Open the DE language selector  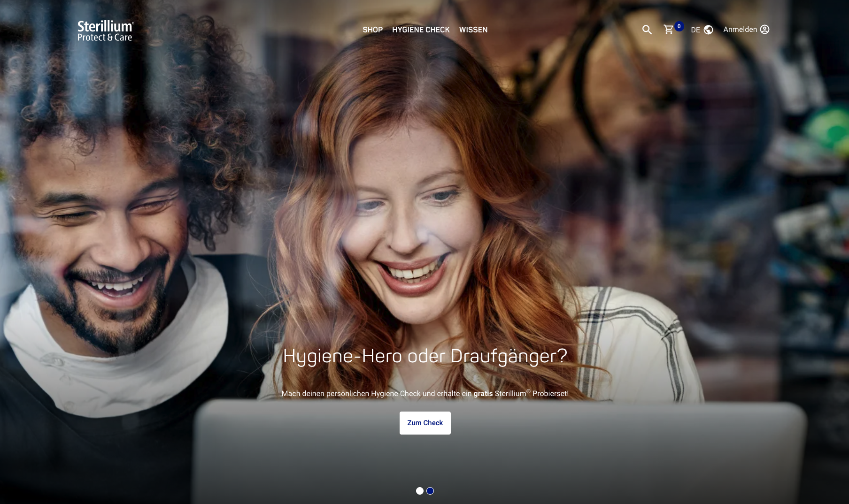coord(695,30)
